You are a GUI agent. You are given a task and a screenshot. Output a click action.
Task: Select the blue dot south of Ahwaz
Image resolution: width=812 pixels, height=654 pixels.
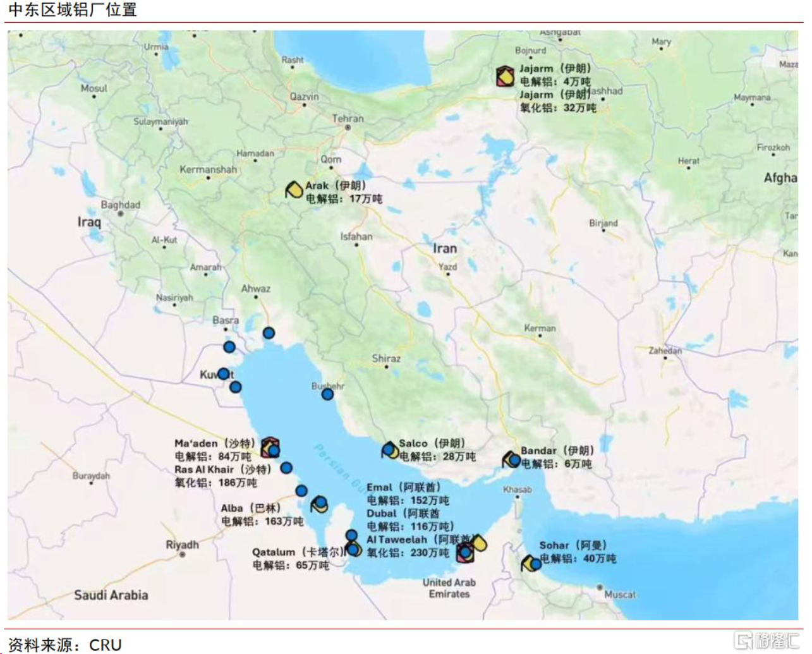[269, 333]
